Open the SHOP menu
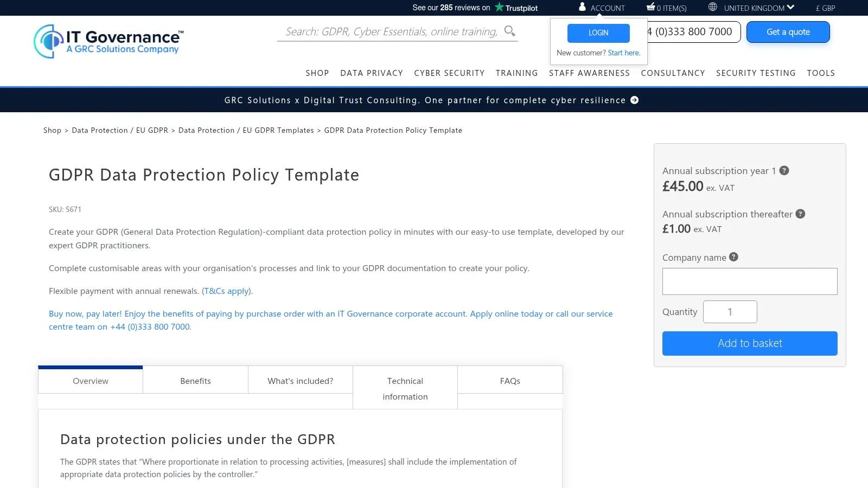The width and height of the screenshot is (868, 488). click(x=317, y=73)
